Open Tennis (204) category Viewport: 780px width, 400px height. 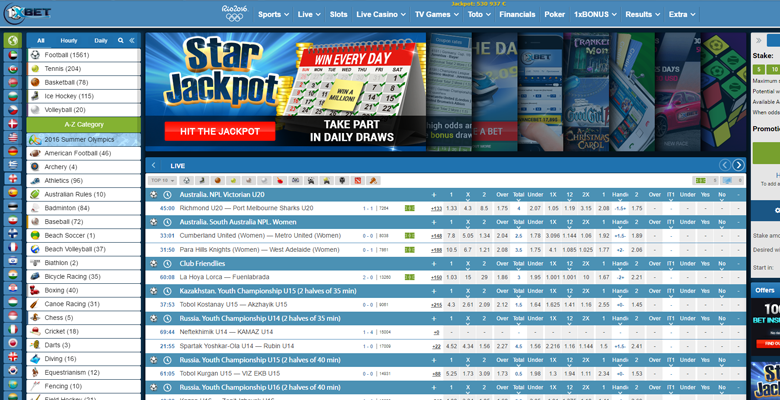84,69
